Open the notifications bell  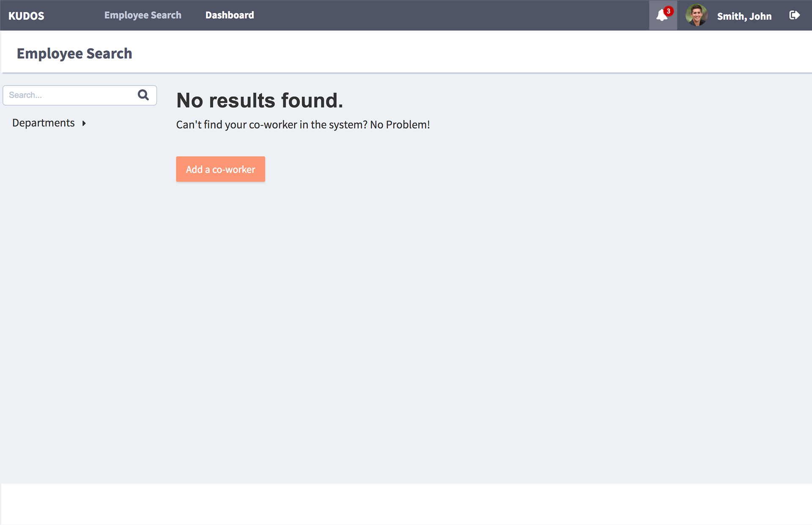click(x=661, y=16)
